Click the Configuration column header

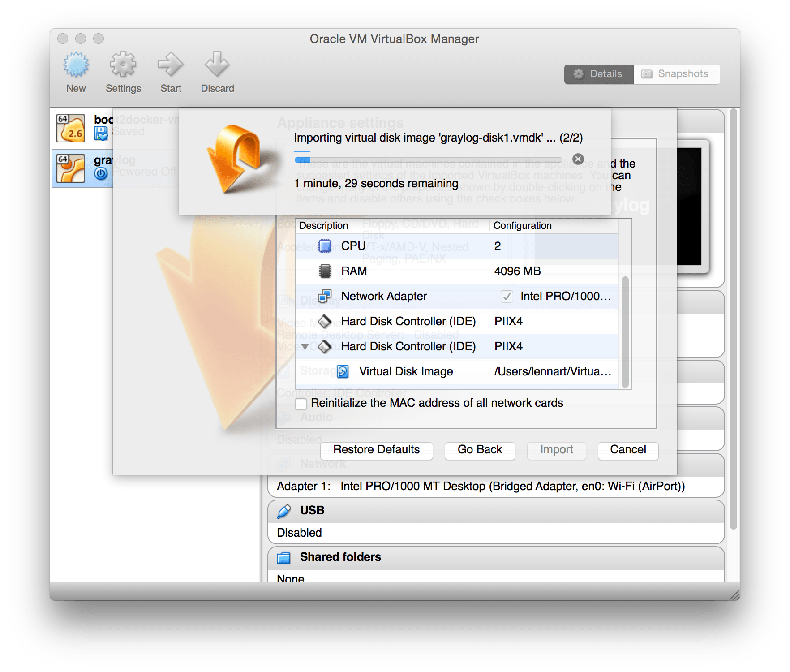click(x=554, y=225)
